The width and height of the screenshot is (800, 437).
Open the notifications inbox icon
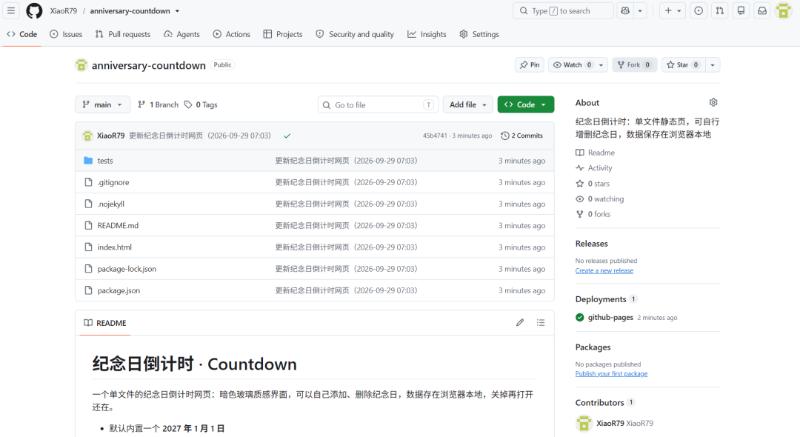[x=762, y=11]
